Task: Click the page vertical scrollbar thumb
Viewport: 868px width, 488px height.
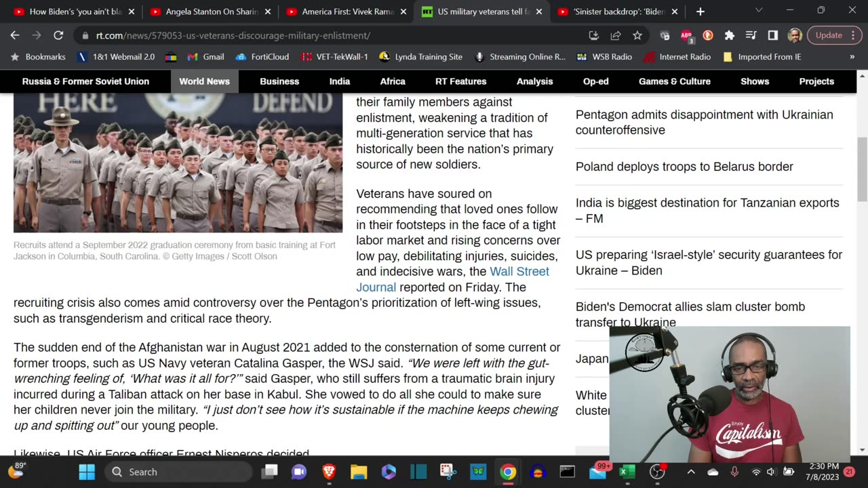Action: [x=862, y=171]
